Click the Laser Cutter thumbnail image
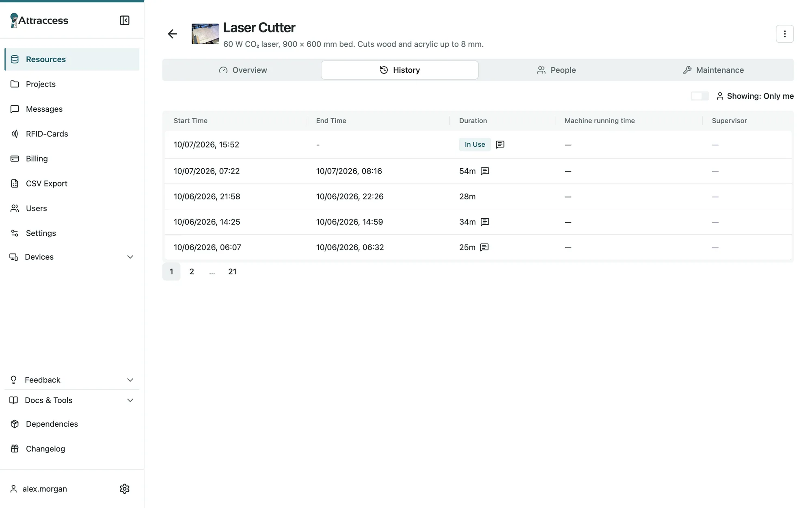 [x=205, y=34]
